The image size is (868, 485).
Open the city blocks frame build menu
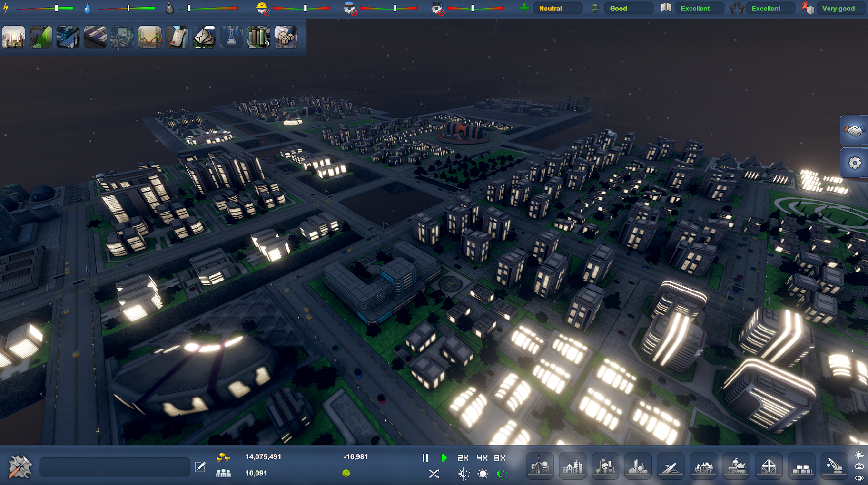(x=769, y=466)
